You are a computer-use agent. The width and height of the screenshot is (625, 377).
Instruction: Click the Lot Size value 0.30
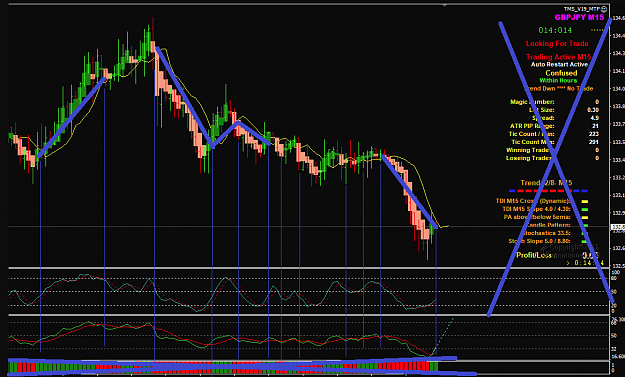coord(593,110)
